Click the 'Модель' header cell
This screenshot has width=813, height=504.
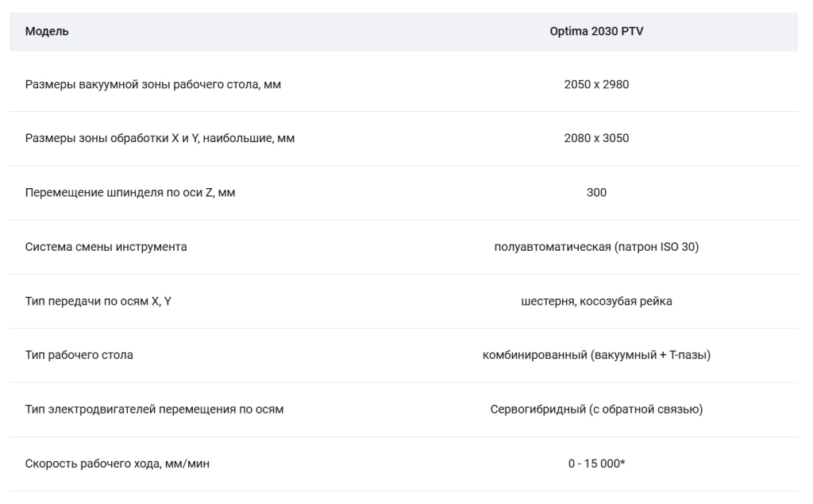pos(47,32)
